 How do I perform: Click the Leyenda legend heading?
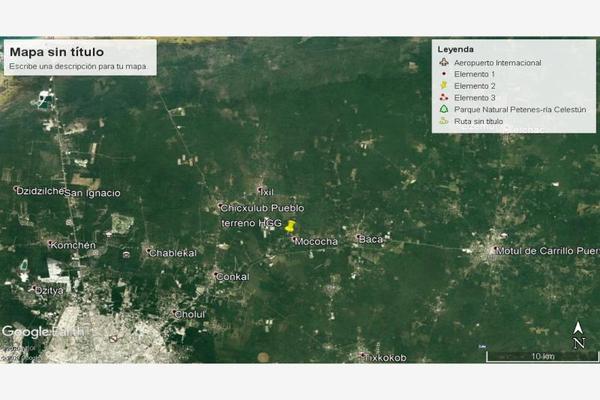[456, 49]
